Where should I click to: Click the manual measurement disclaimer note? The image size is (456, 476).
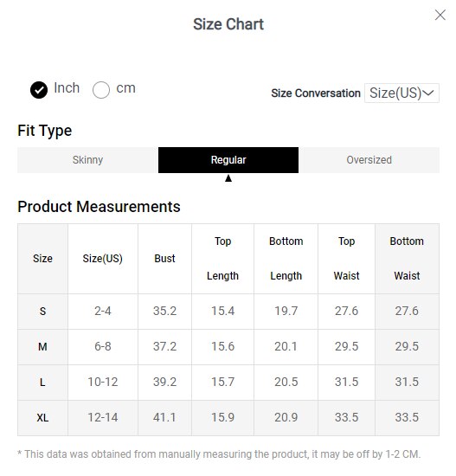point(219,454)
